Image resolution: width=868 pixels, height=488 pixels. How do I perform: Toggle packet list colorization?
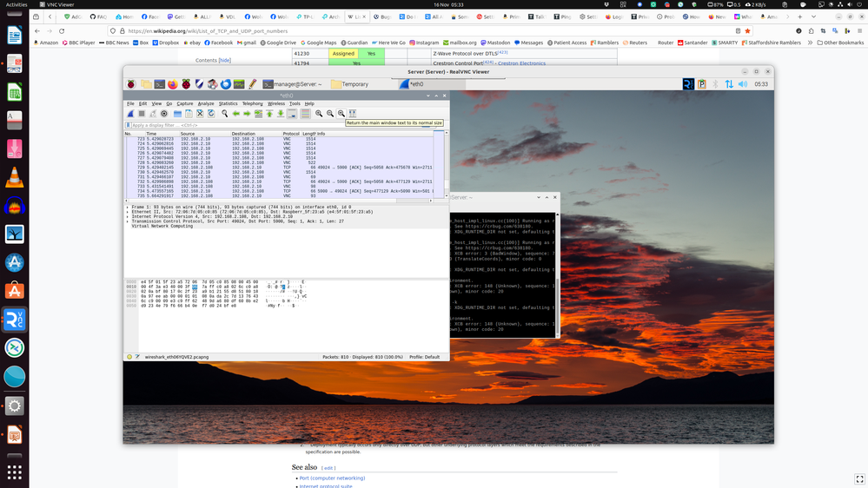(x=305, y=114)
